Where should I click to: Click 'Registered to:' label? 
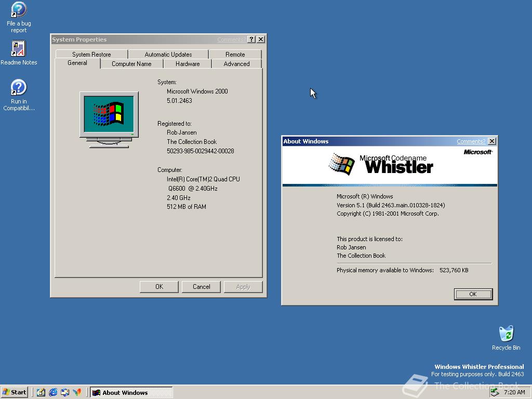[x=175, y=124]
